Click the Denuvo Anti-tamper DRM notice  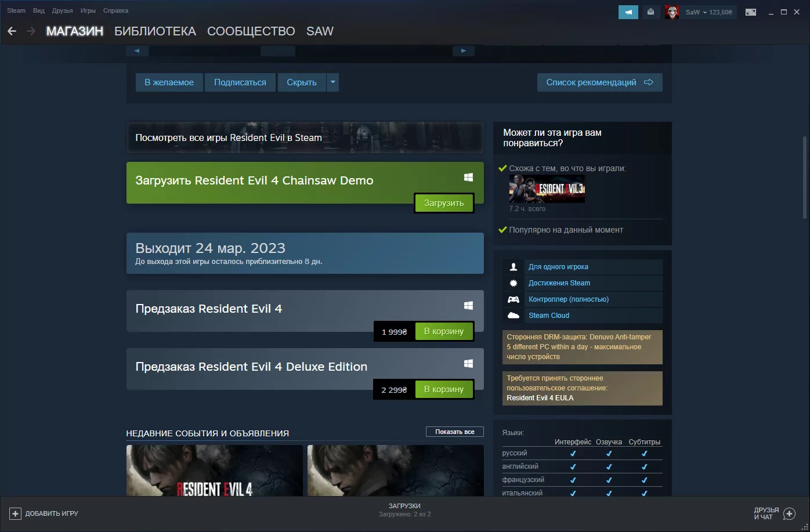click(583, 347)
